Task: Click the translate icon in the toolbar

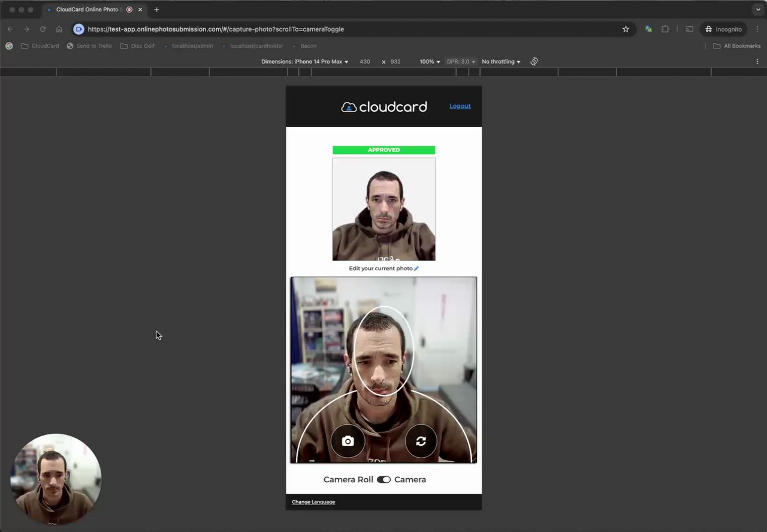Action: pos(648,29)
